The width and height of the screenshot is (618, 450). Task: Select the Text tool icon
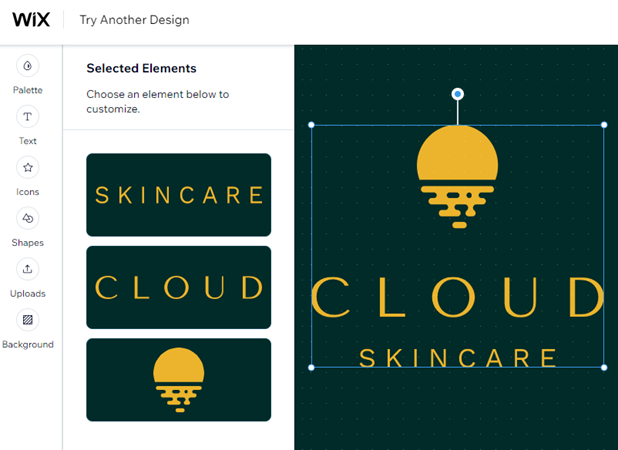[x=28, y=117]
